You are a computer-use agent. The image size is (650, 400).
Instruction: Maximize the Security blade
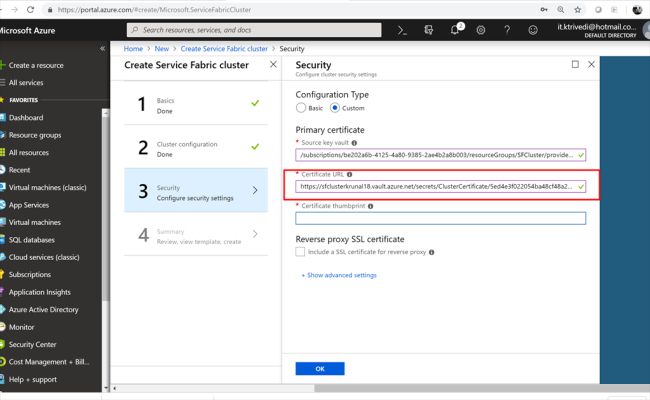pos(575,64)
